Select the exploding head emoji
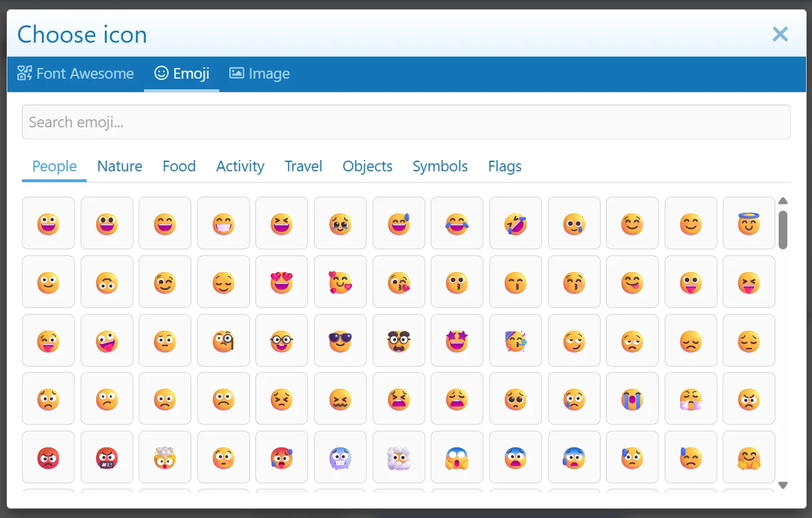Screen dimensions: 812x518 point(165,457)
